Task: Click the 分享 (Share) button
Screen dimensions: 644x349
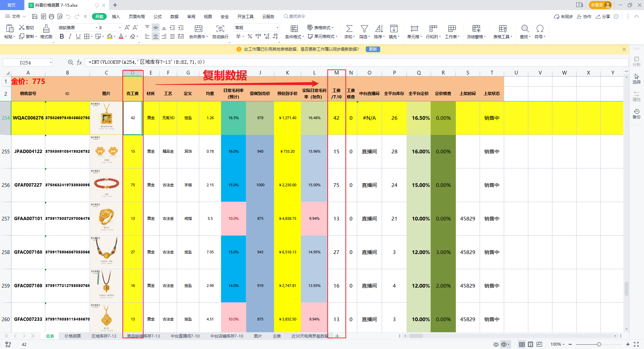Action: [x=603, y=16]
